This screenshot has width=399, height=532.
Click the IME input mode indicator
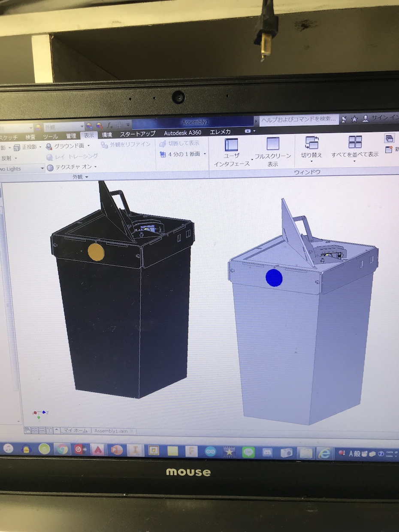click(x=351, y=453)
